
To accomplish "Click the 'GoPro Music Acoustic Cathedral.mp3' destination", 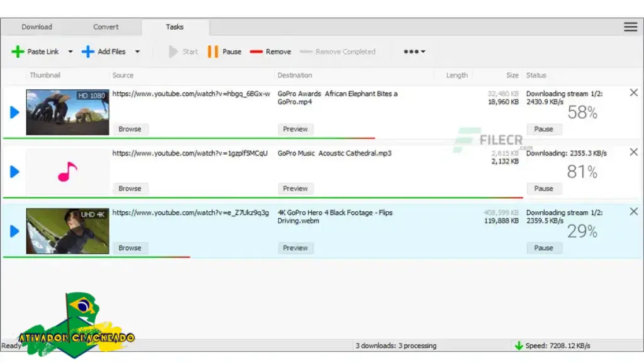I will tap(335, 153).
